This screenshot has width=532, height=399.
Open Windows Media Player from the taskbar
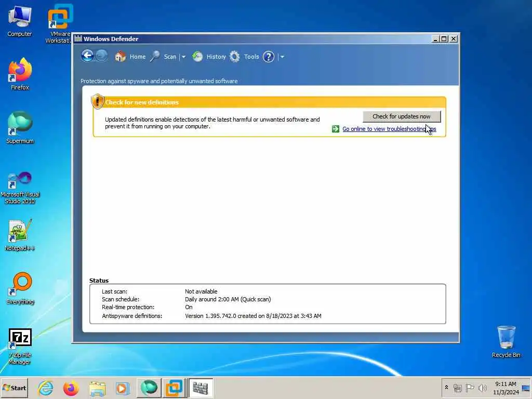(123, 388)
